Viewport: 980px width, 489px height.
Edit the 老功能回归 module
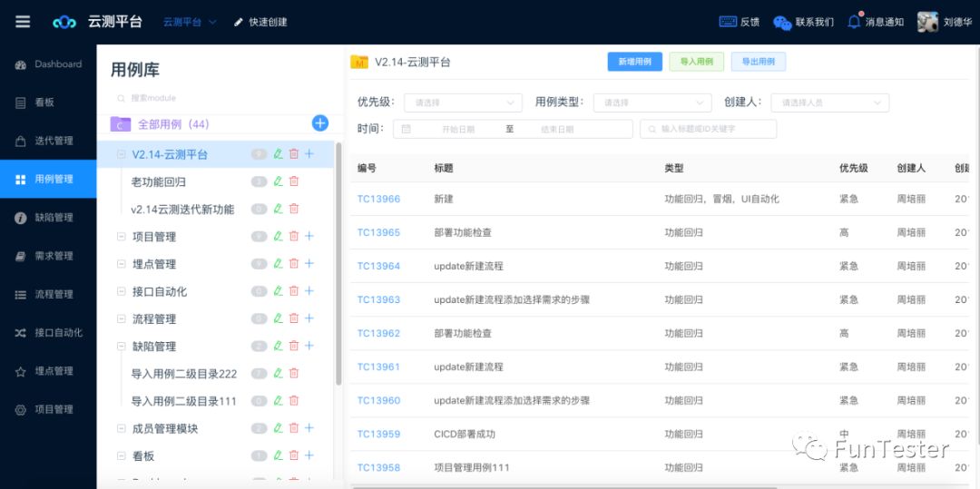coord(279,181)
